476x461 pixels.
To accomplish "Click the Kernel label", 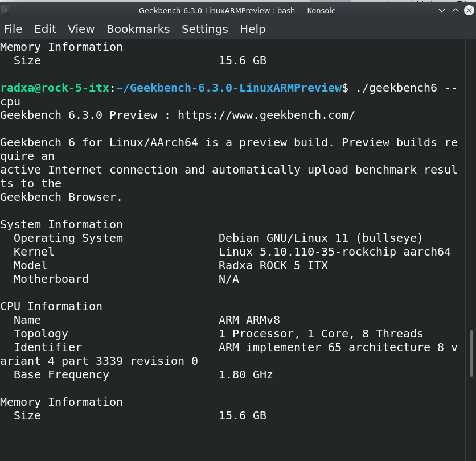I will pyautogui.click(x=34, y=252).
